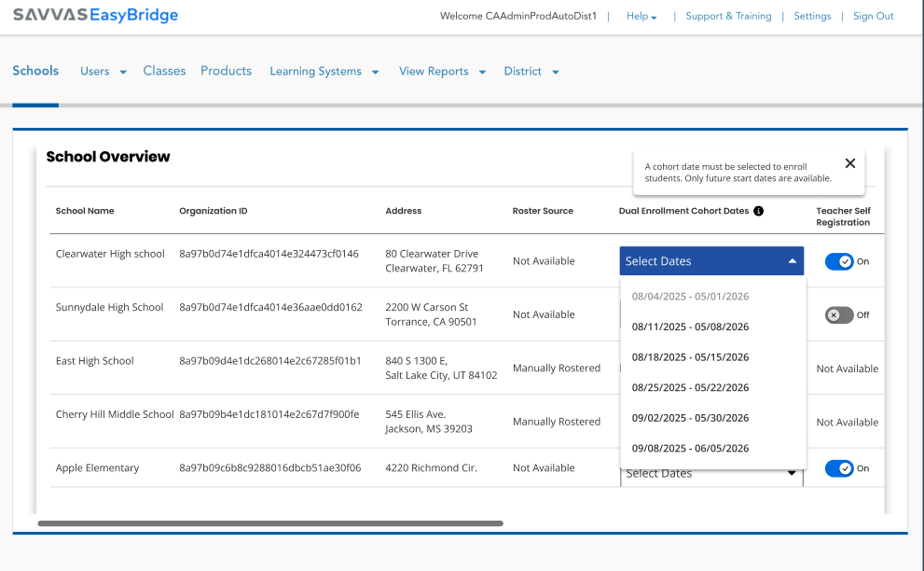Click the 2200 W Carson St address
The height and width of the screenshot is (571, 924).
tap(431, 314)
